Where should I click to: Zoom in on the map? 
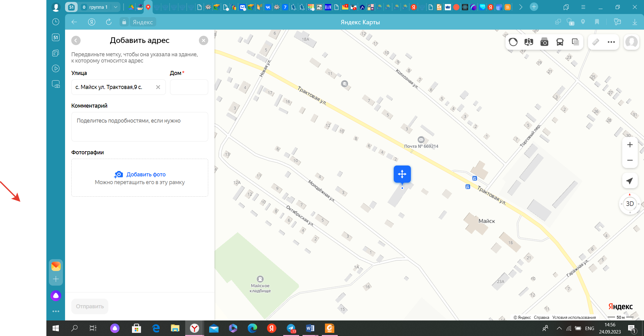coord(630,145)
